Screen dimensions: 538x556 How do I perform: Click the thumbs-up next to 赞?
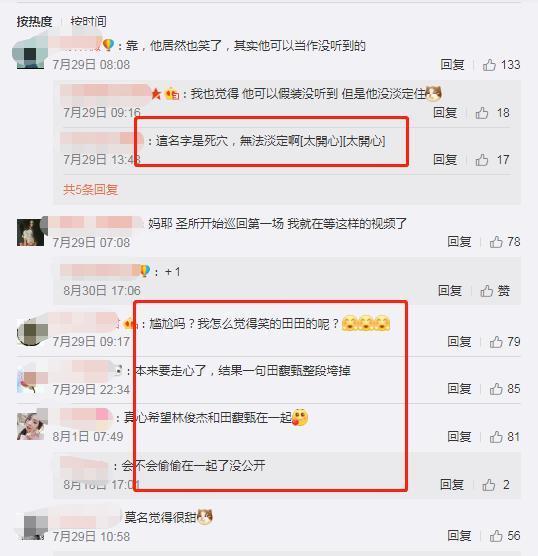coord(487,291)
